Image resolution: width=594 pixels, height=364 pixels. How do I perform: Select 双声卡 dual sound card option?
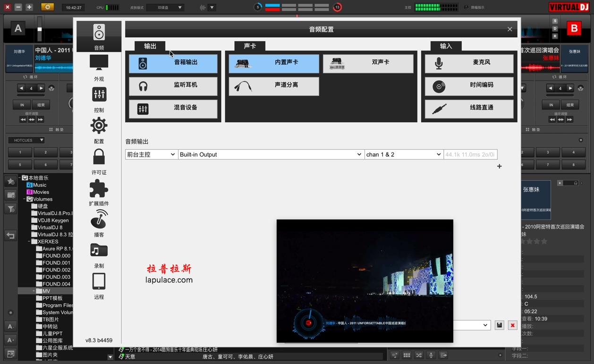click(368, 63)
